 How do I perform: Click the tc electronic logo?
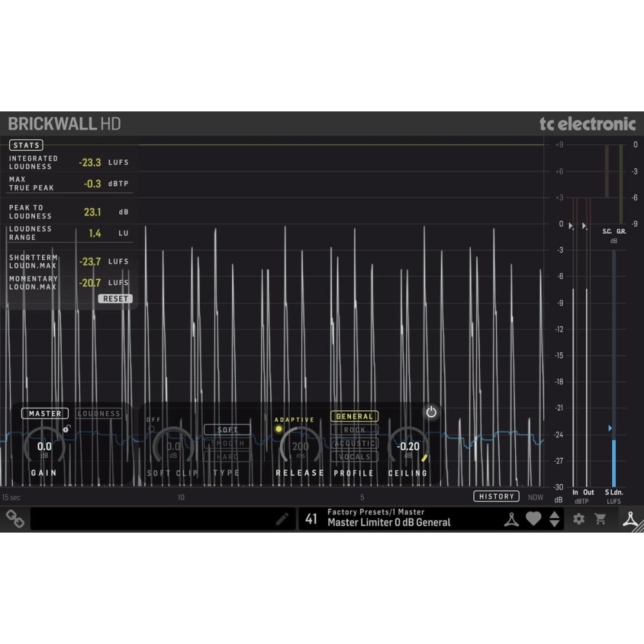(587, 124)
